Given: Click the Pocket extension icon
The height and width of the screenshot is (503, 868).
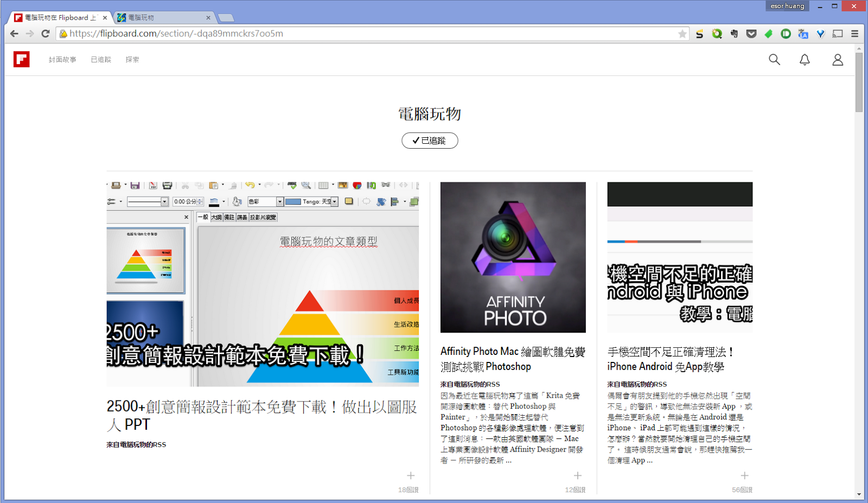Looking at the screenshot, I should (x=751, y=34).
